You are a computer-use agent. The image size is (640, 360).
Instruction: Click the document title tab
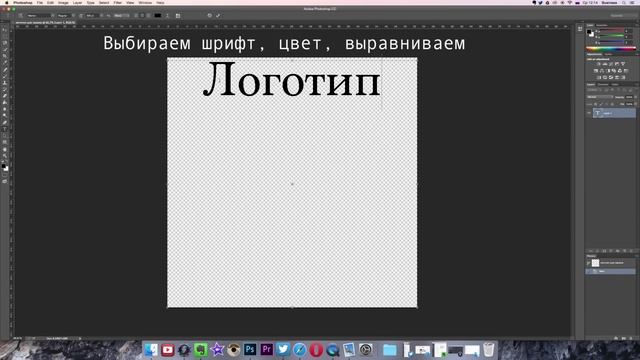tap(45, 22)
